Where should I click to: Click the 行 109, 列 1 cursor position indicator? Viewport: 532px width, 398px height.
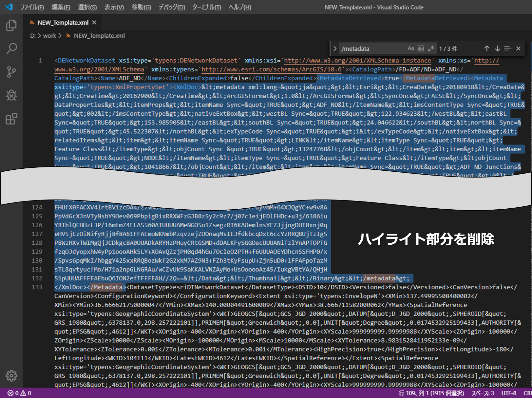pos(431,393)
